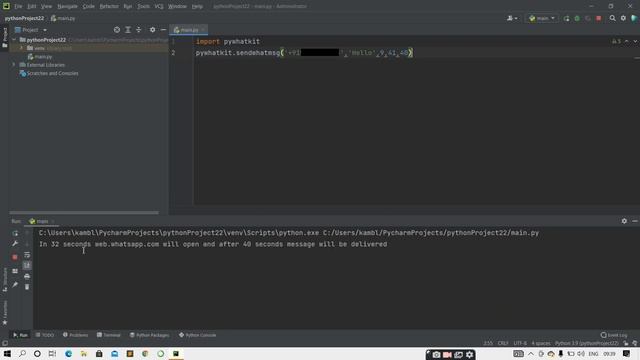
Task: Click the Run button in top toolbar
Action: 566,18
